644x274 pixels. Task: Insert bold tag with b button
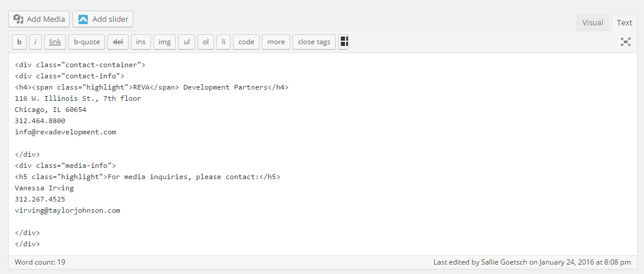19,42
